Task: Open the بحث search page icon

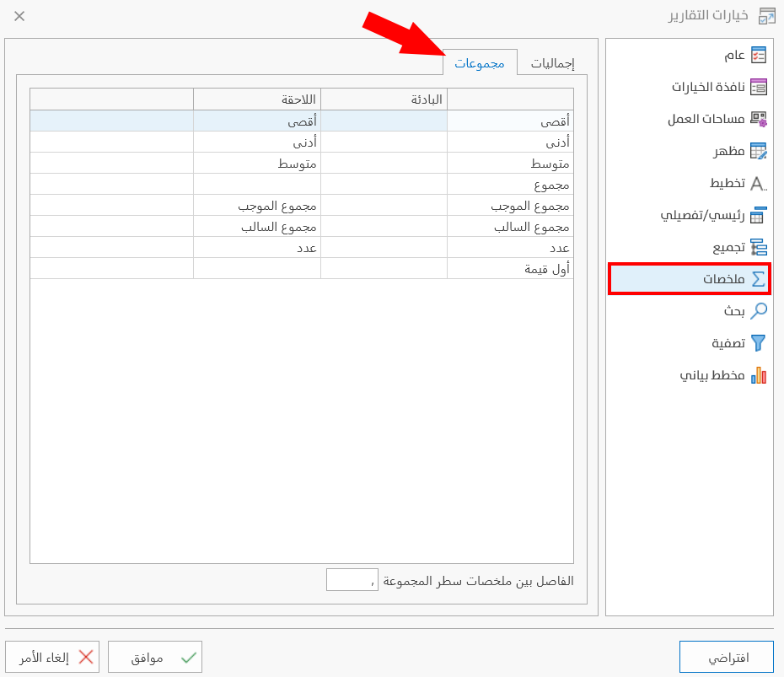Action: [x=758, y=311]
